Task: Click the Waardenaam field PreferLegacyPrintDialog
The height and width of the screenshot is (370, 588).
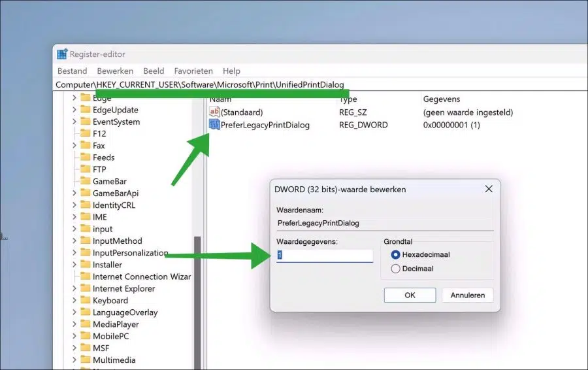Action: [x=385, y=224]
